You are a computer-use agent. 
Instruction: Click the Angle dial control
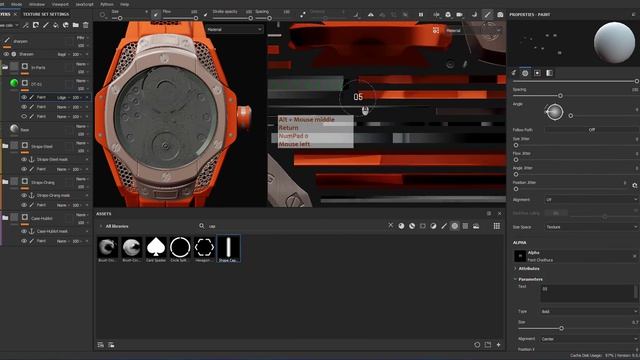(554, 112)
